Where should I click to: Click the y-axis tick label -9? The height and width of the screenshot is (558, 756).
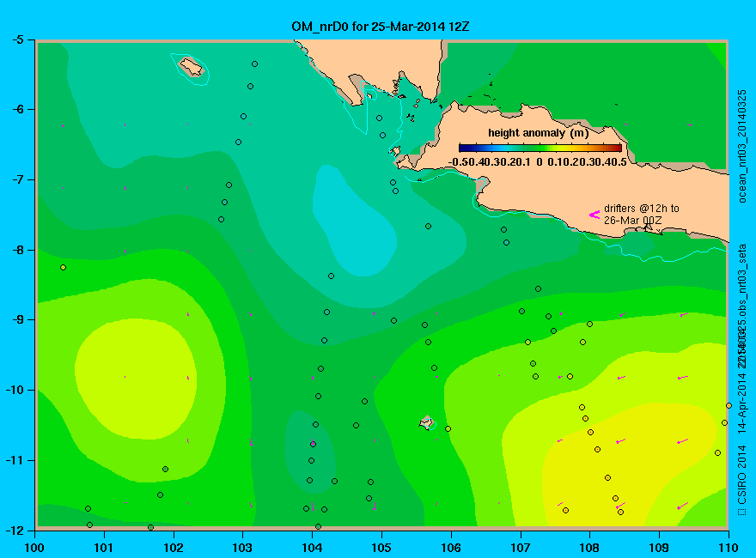point(17,320)
